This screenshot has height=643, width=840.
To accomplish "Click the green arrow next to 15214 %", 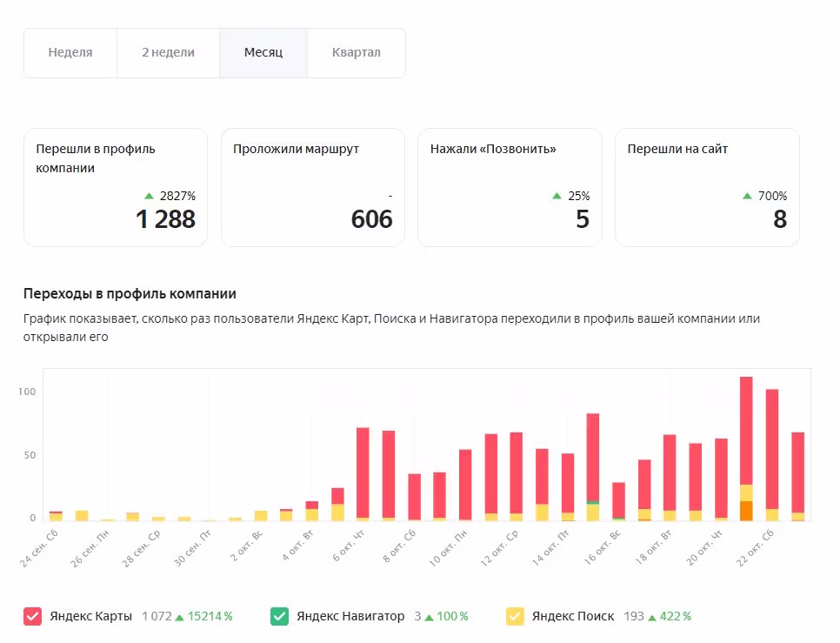I will click(179, 618).
